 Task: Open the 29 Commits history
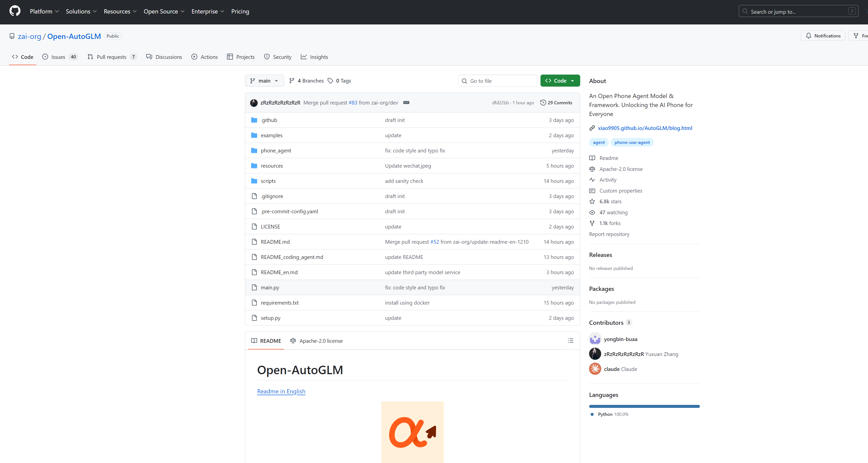coord(556,103)
